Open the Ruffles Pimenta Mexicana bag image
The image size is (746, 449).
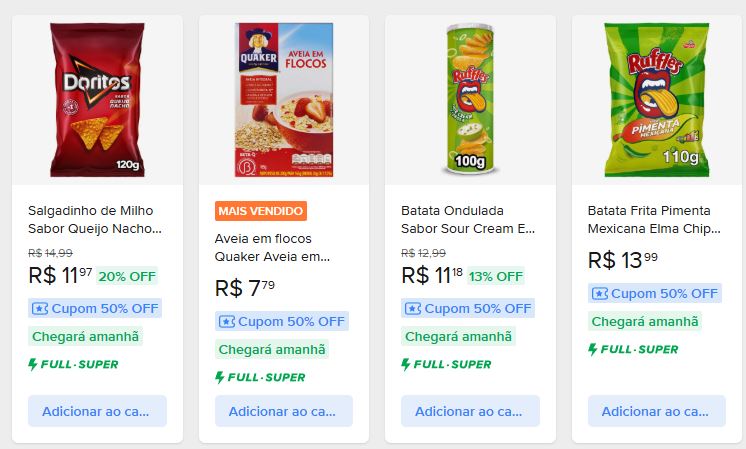(657, 100)
